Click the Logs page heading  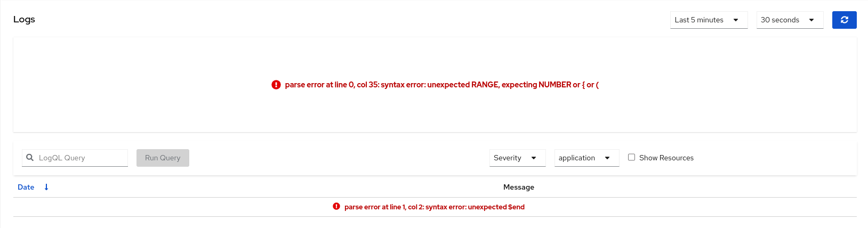pyautogui.click(x=24, y=19)
